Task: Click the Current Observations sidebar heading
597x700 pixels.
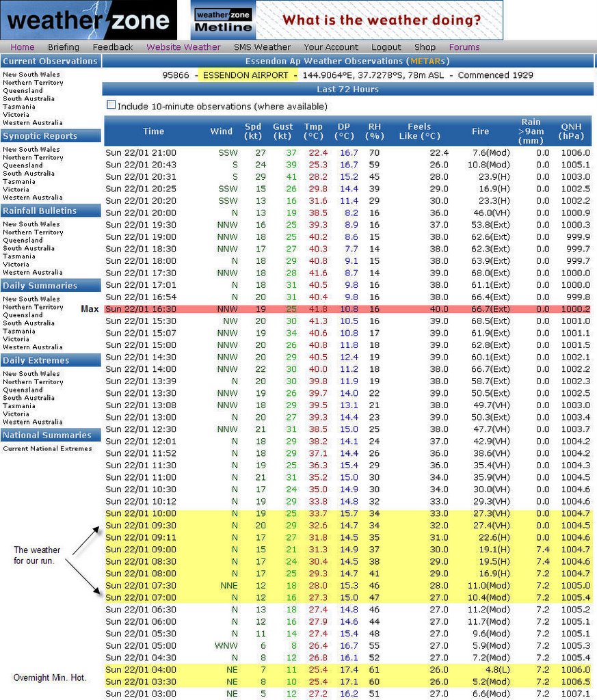Action: (51, 61)
